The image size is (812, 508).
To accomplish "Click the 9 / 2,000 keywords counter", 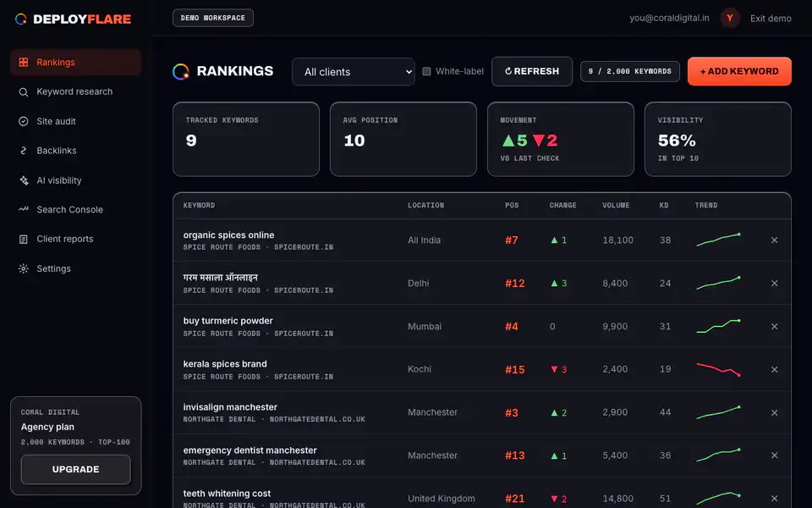I will tap(629, 71).
